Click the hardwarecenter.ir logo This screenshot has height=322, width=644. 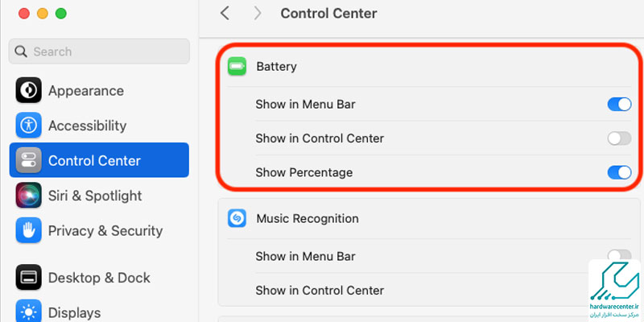tap(614, 290)
